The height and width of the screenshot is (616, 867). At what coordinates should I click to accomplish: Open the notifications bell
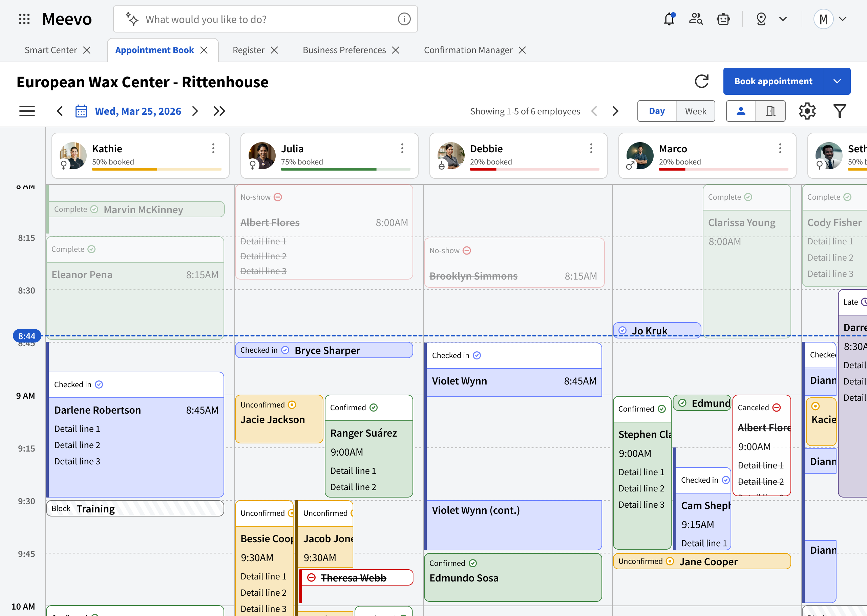tap(669, 19)
